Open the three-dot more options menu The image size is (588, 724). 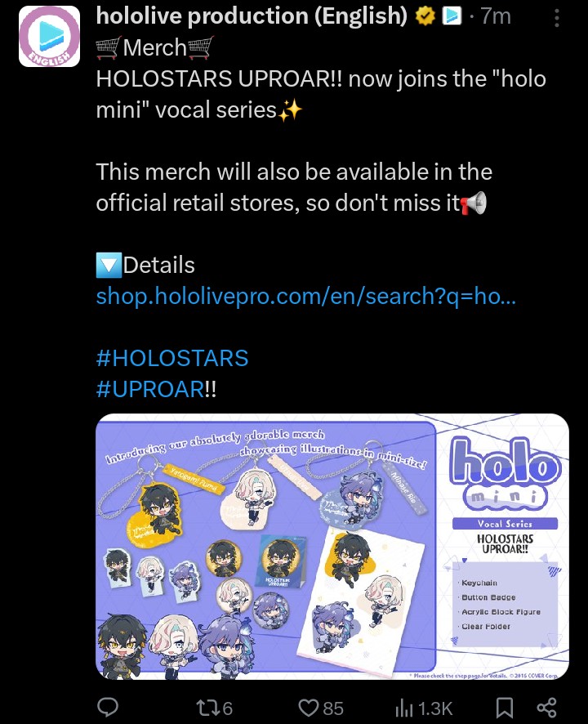[x=557, y=18]
